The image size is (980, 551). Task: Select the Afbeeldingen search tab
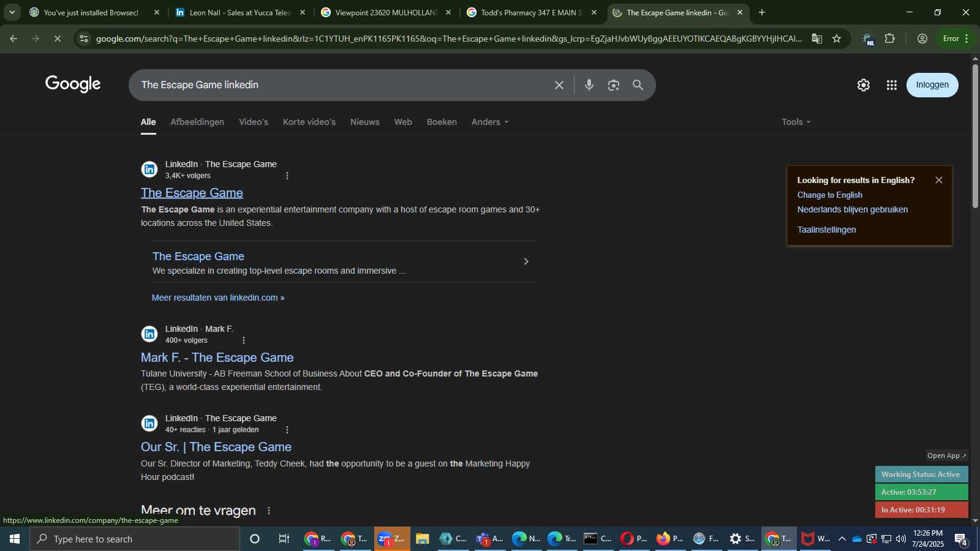(197, 122)
